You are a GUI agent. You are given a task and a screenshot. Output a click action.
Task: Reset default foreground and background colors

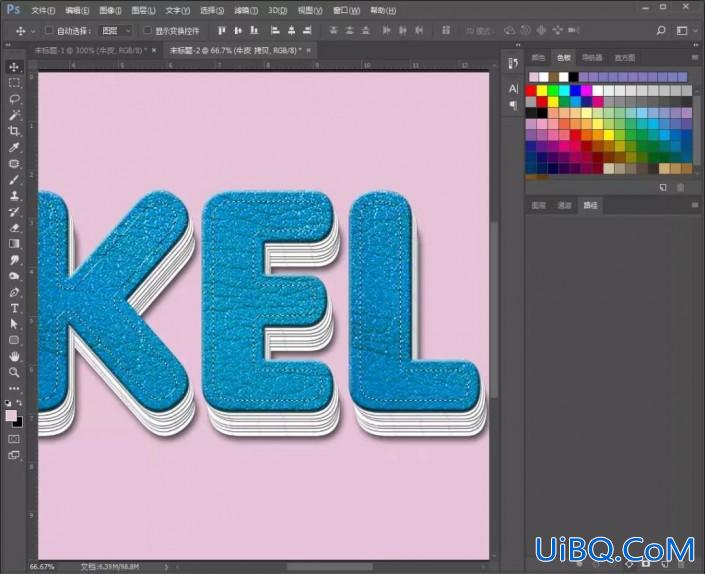(x=8, y=403)
